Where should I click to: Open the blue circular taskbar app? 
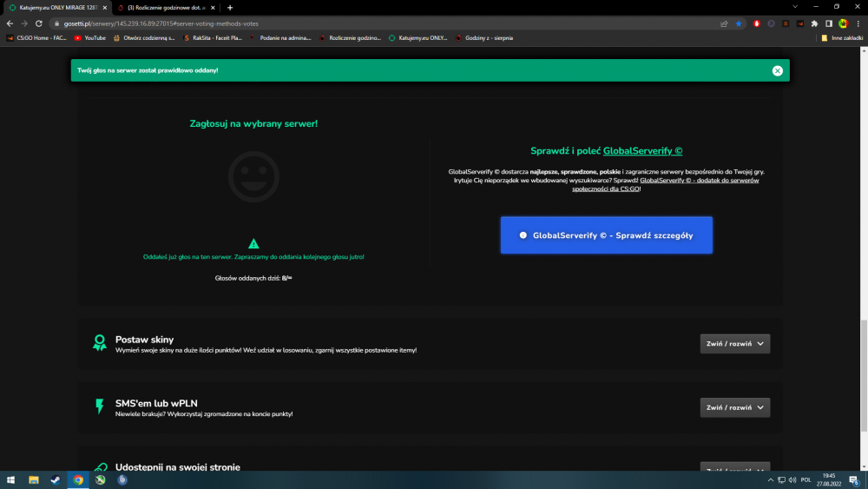tap(122, 479)
